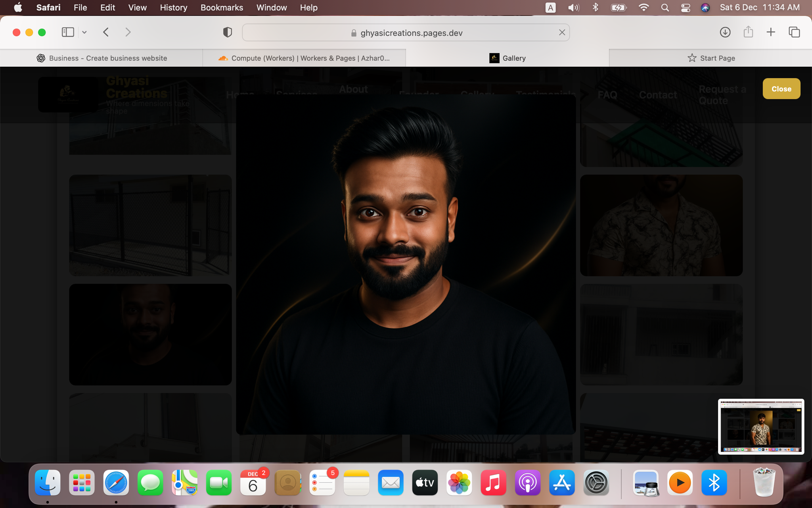The image size is (812, 508).
Task: Click the screenshot preview thumbnail
Action: (761, 426)
